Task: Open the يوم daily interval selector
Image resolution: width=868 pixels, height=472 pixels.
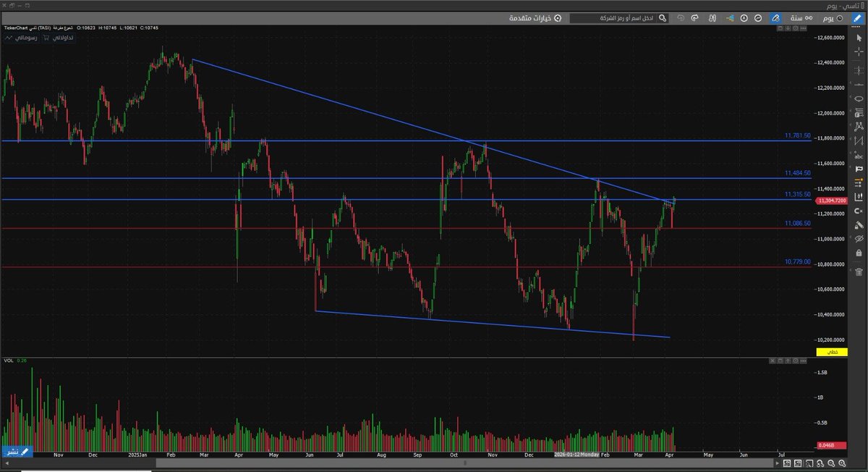Action: [x=833, y=18]
